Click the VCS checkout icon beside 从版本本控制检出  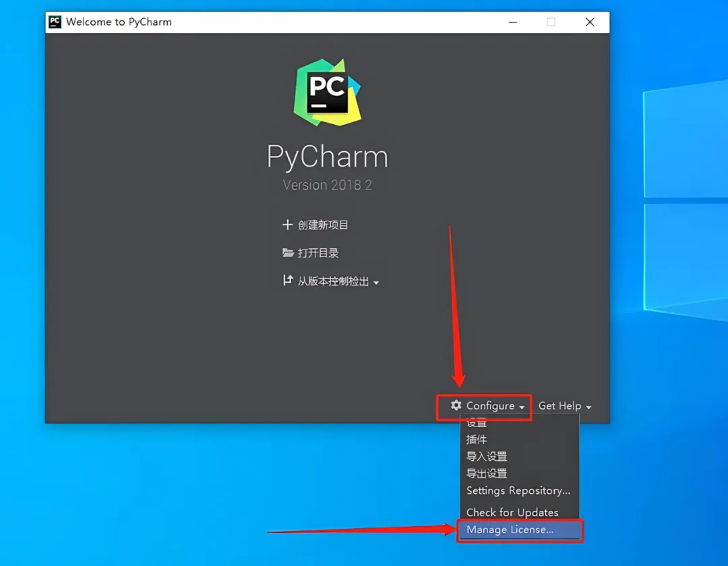(288, 280)
